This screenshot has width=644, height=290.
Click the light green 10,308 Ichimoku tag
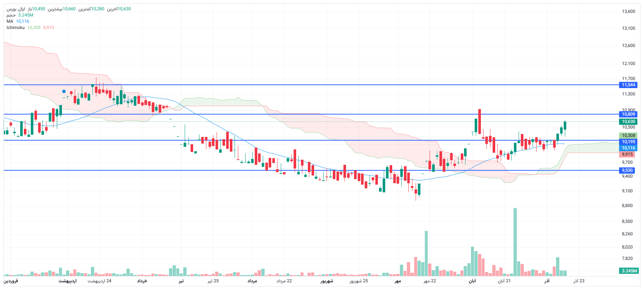(628, 135)
